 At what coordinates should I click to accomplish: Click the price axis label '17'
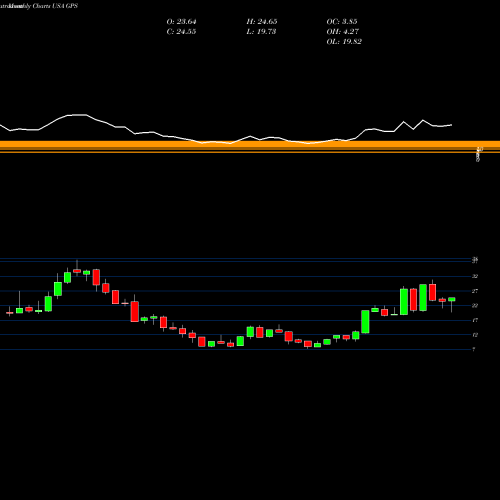pos(475,320)
